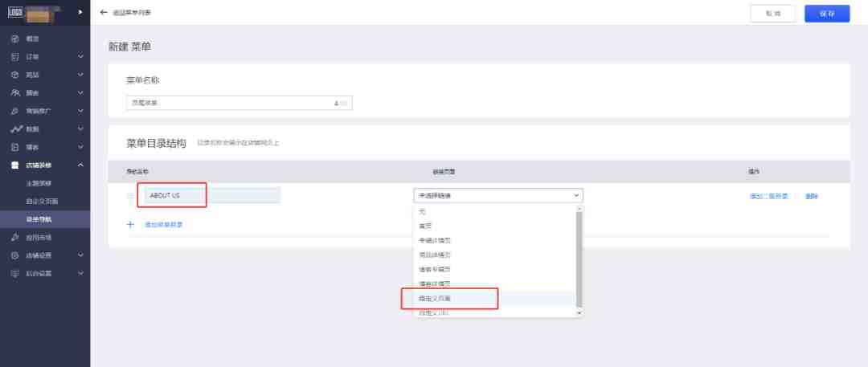Expand the 后台设置 sidebar section chevron
868x367 pixels.
coord(80,274)
